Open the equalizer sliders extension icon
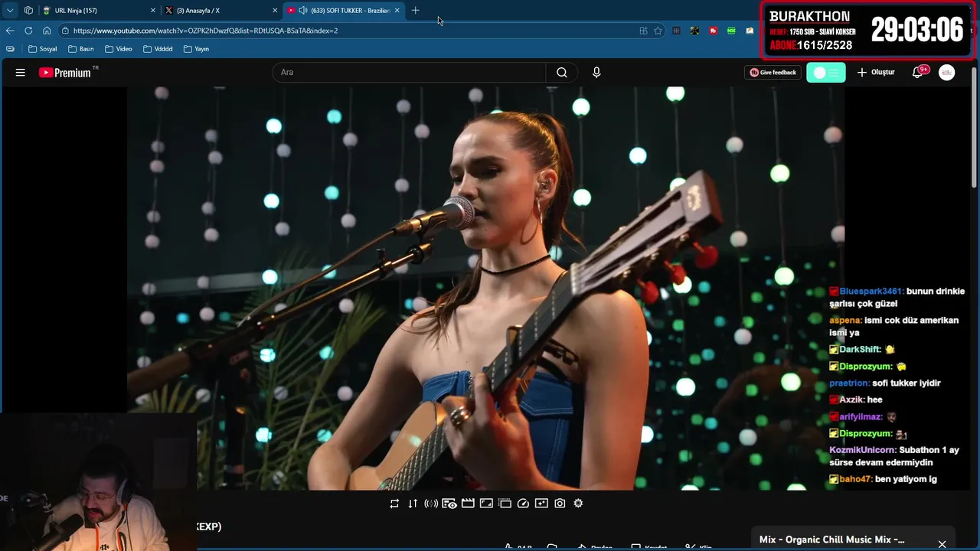Screen dimensions: 980x551 click(x=676, y=31)
